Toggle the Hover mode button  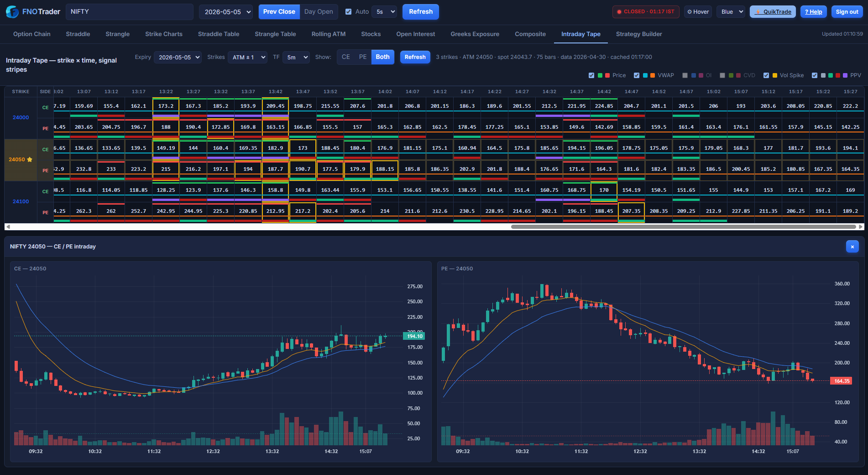698,12
